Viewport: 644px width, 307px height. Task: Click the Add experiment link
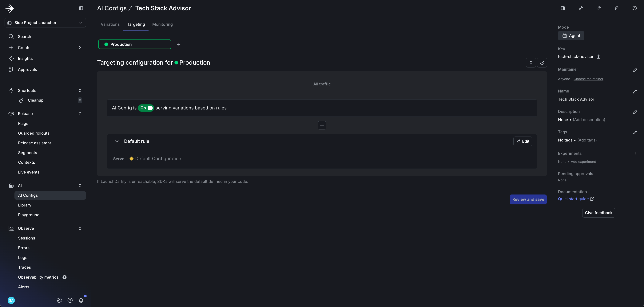click(x=583, y=162)
